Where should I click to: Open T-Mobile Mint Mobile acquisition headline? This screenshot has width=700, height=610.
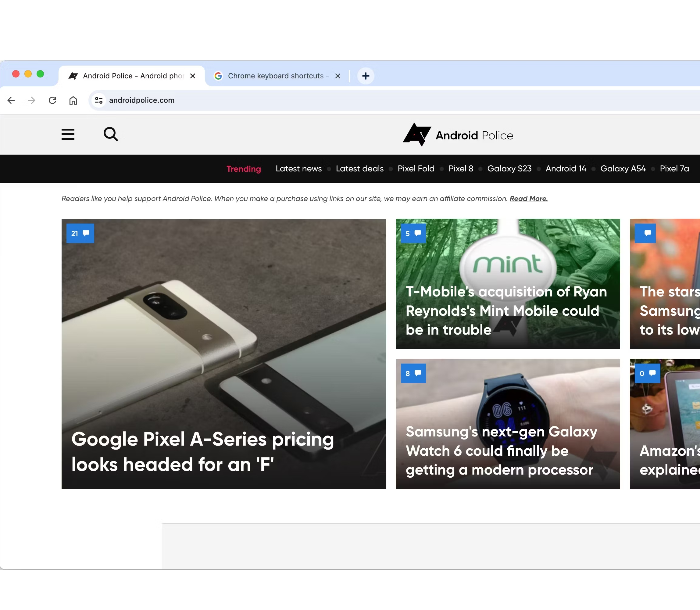point(506,311)
